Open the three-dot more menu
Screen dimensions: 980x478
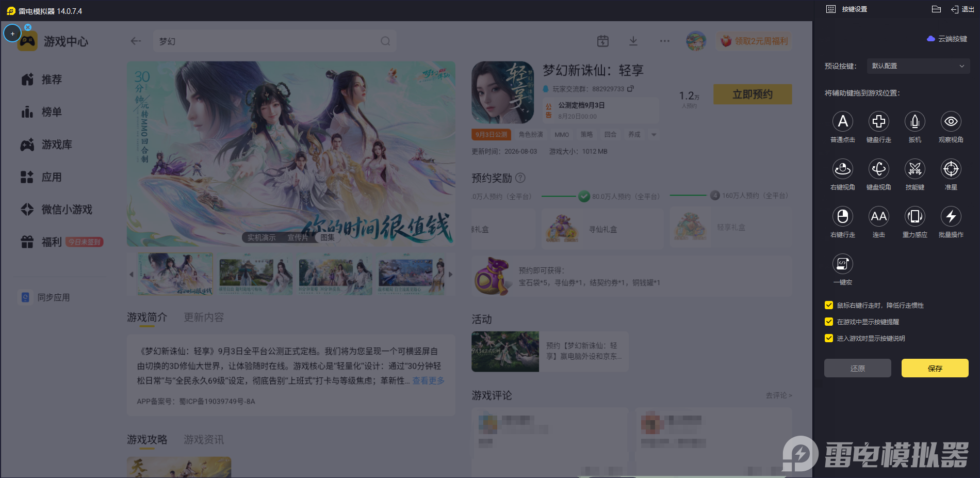point(665,41)
